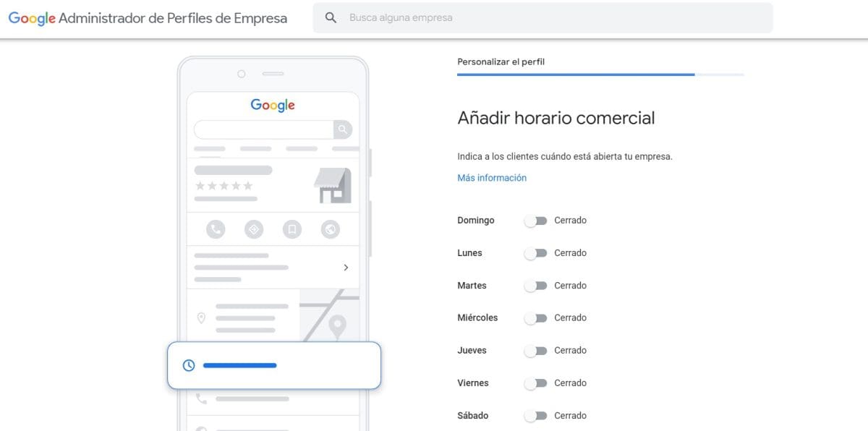Open the "Más información" link
The height and width of the screenshot is (431, 868).
coord(492,178)
